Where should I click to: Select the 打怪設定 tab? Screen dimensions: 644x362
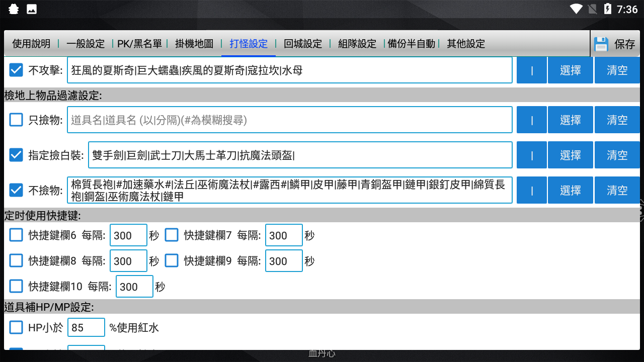(x=249, y=44)
